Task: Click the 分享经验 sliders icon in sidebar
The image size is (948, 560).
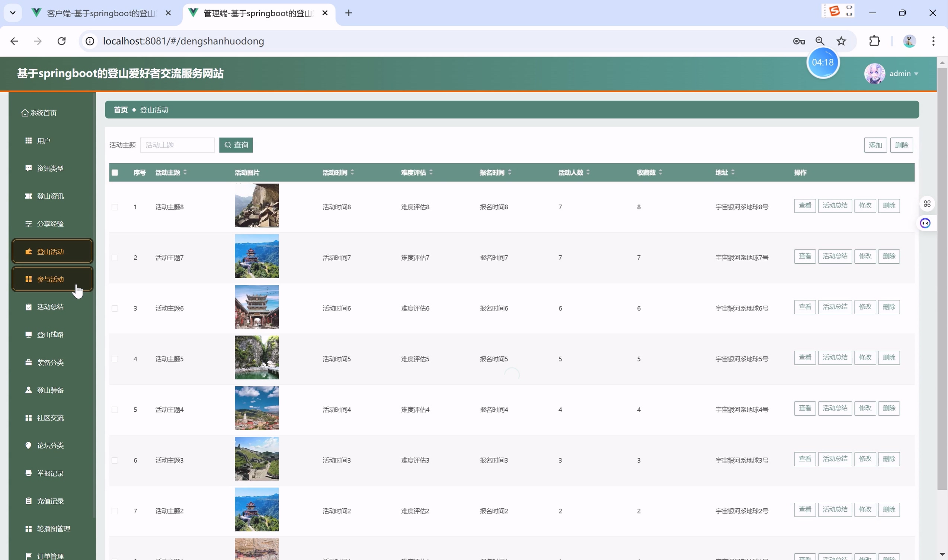Action: pyautogui.click(x=28, y=224)
